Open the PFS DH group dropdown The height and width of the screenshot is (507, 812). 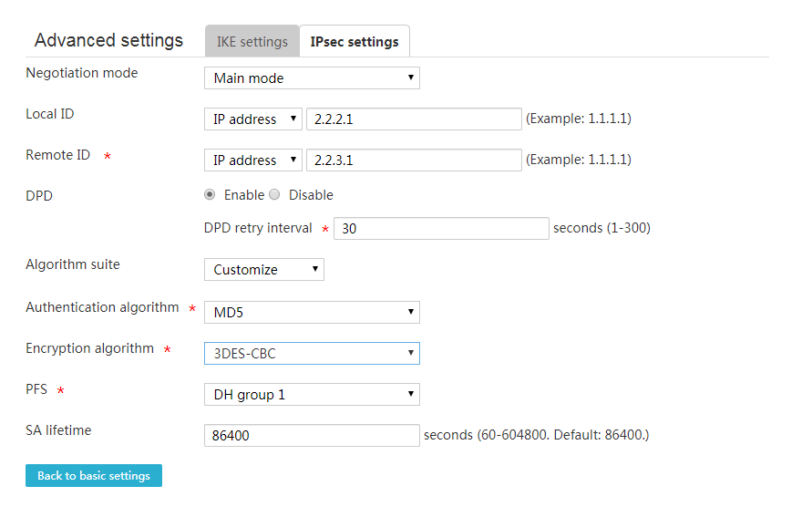pyautogui.click(x=312, y=394)
